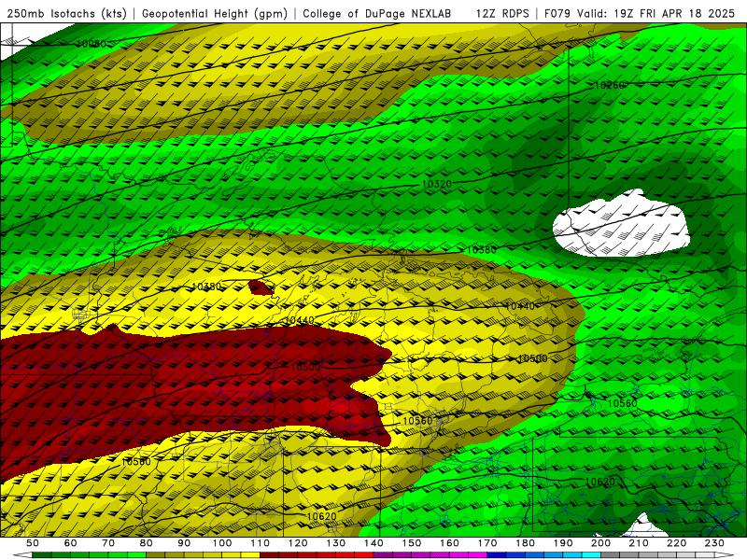This screenshot has height=560, width=747.
Task: Click the 50 value on the color scale
Action: (x=33, y=543)
